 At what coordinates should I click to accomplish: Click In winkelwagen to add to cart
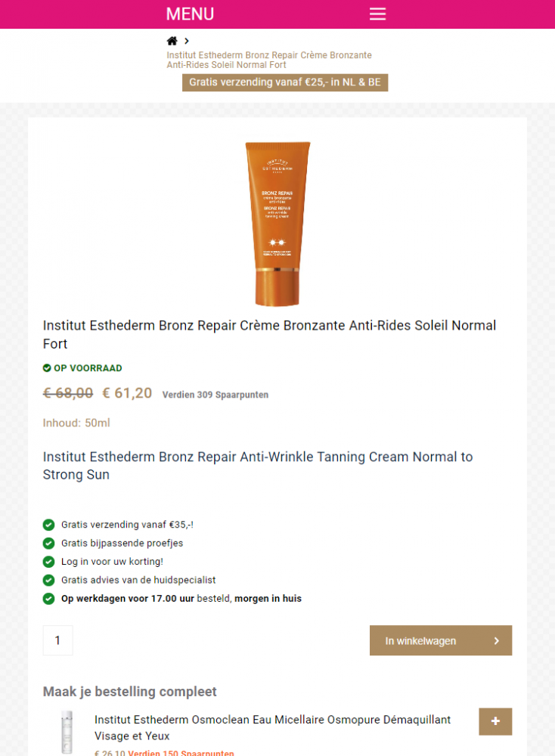[x=441, y=640]
